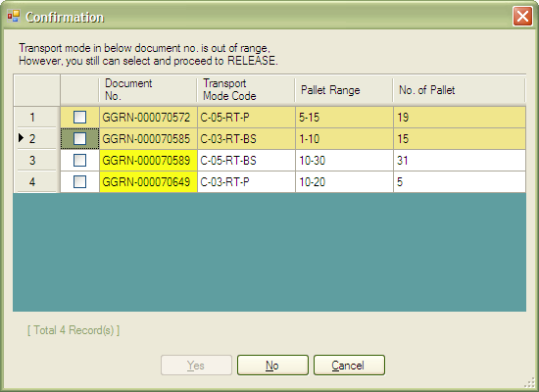Viewport: 539px width, 392px height.
Task: Click the No. of Pallet column header
Action: (x=460, y=90)
